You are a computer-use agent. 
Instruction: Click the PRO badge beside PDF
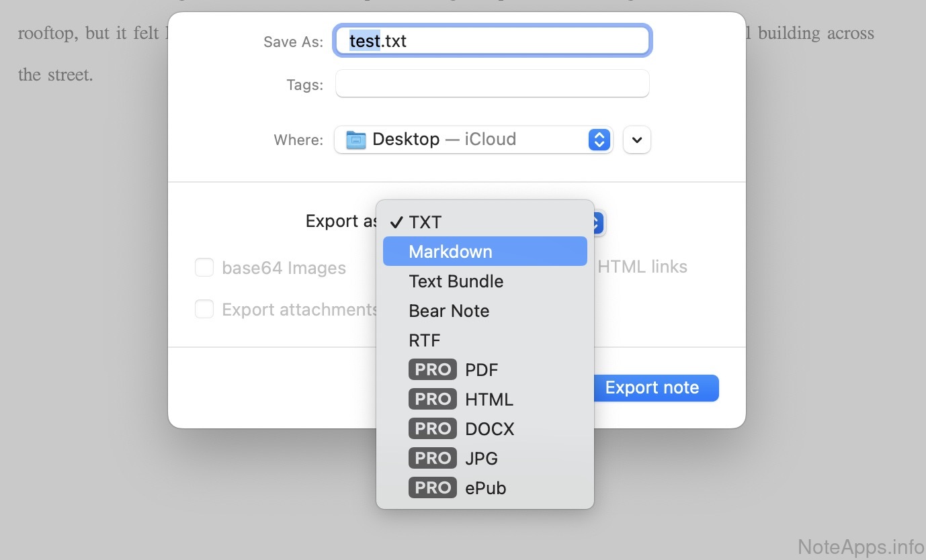pos(432,370)
